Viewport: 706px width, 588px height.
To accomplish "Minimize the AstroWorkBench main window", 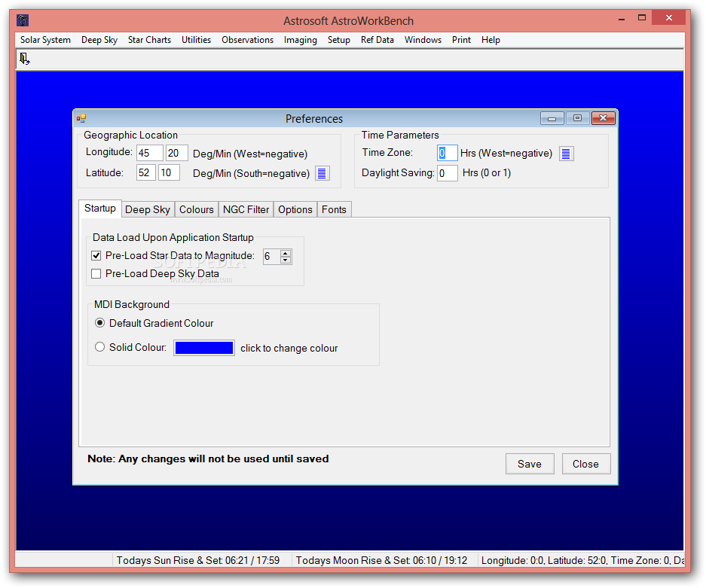I will (x=622, y=19).
